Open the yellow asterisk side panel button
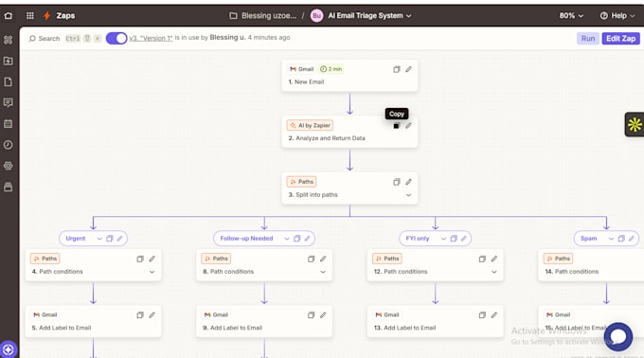Image resolution: width=644 pixels, height=358 pixels. click(x=635, y=124)
